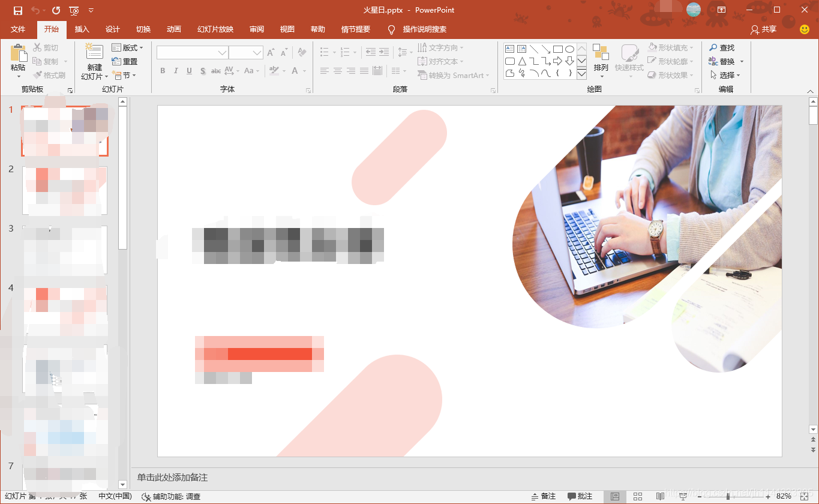This screenshot has height=504, width=819.
Task: Switch to the 幻灯片放映 tab
Action: pos(215,29)
